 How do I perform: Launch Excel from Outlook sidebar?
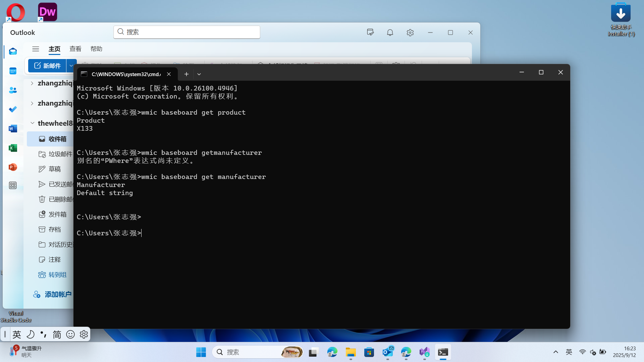coord(13,148)
